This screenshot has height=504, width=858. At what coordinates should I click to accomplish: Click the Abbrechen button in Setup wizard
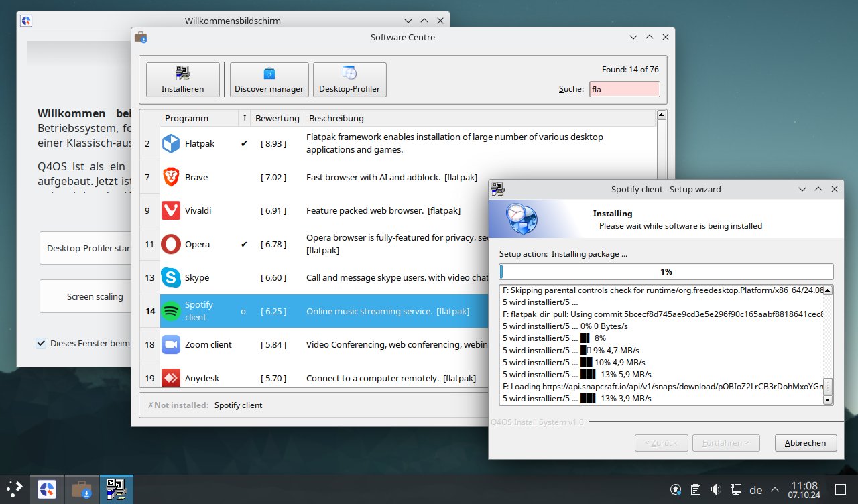tap(806, 442)
